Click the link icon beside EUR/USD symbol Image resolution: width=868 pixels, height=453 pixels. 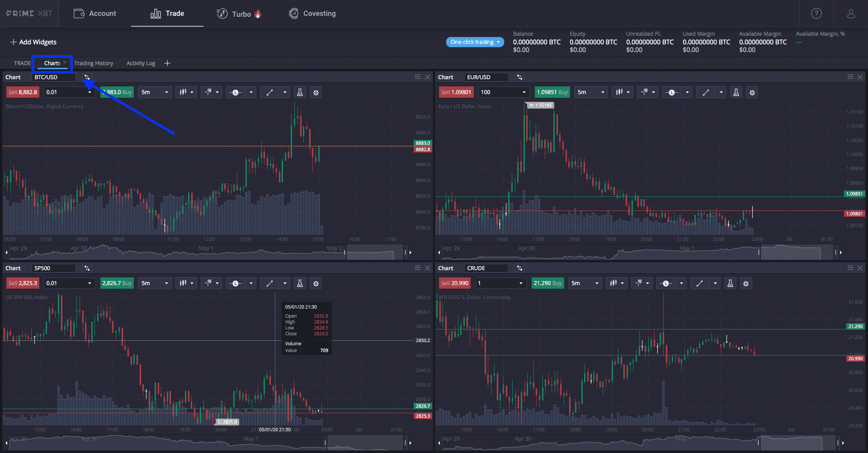(519, 77)
